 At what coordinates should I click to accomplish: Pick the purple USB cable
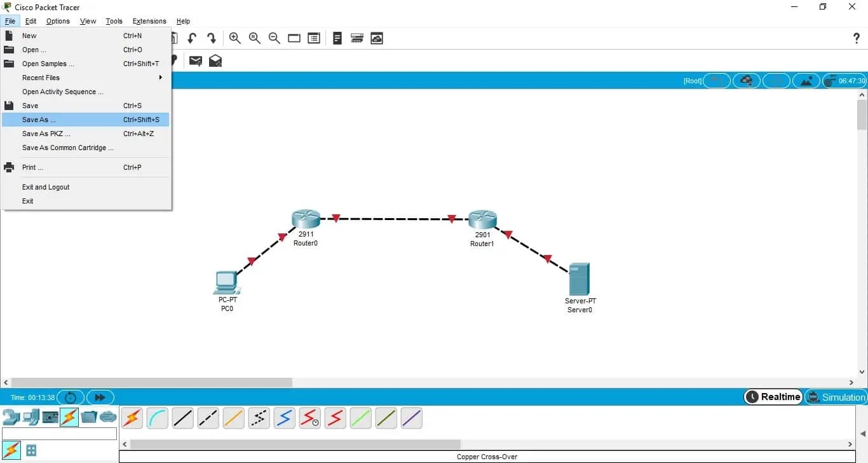point(411,418)
